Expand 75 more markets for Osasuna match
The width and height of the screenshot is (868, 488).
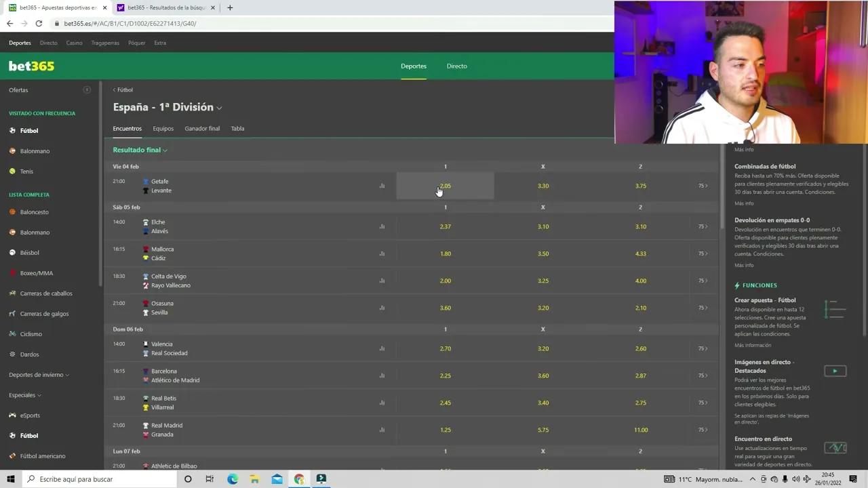703,308
